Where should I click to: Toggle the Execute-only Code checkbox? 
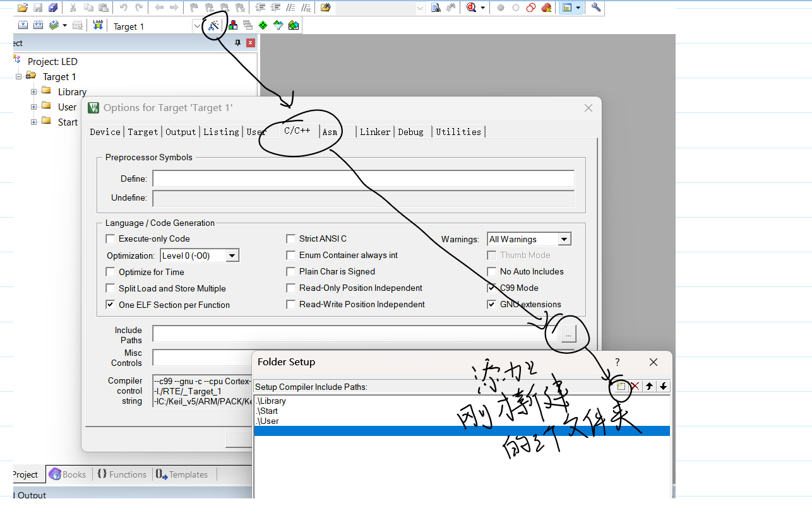110,239
